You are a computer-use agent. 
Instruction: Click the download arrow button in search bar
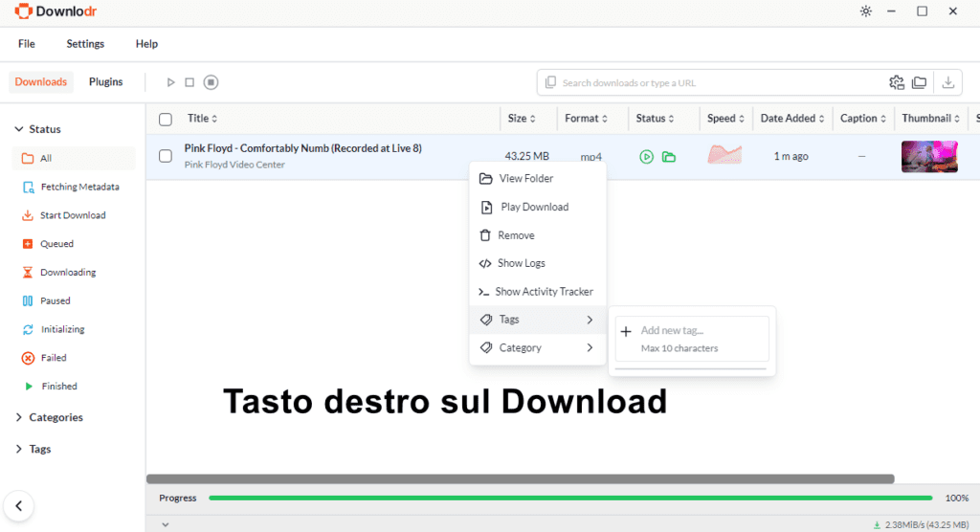pyautogui.click(x=948, y=82)
